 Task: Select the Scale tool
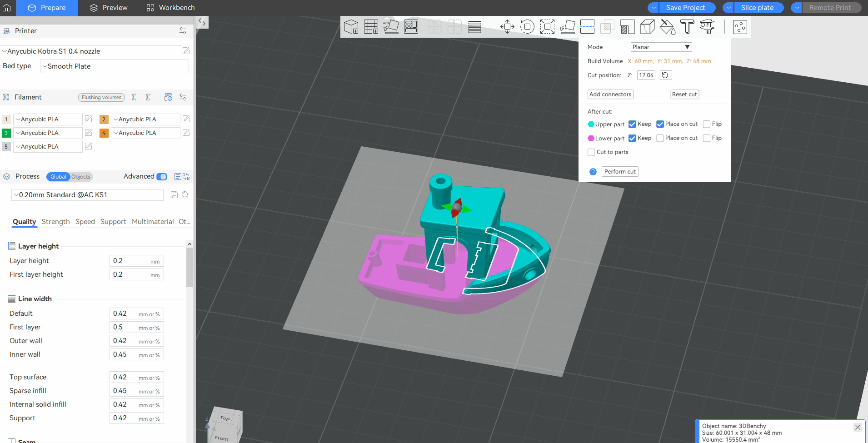547,27
